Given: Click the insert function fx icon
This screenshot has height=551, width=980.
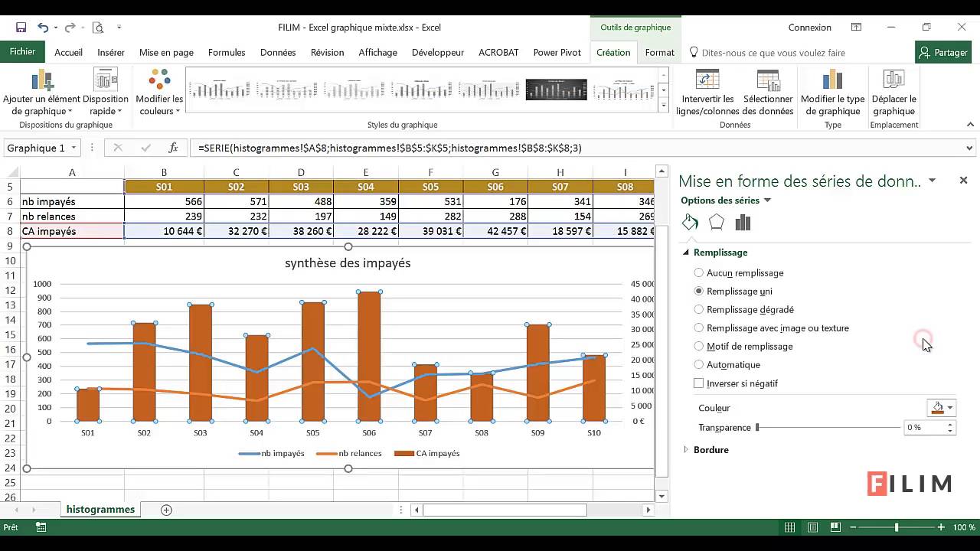Looking at the screenshot, I should pyautogui.click(x=173, y=148).
